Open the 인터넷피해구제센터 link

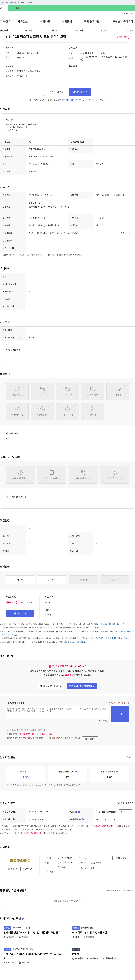[x=35, y=734]
